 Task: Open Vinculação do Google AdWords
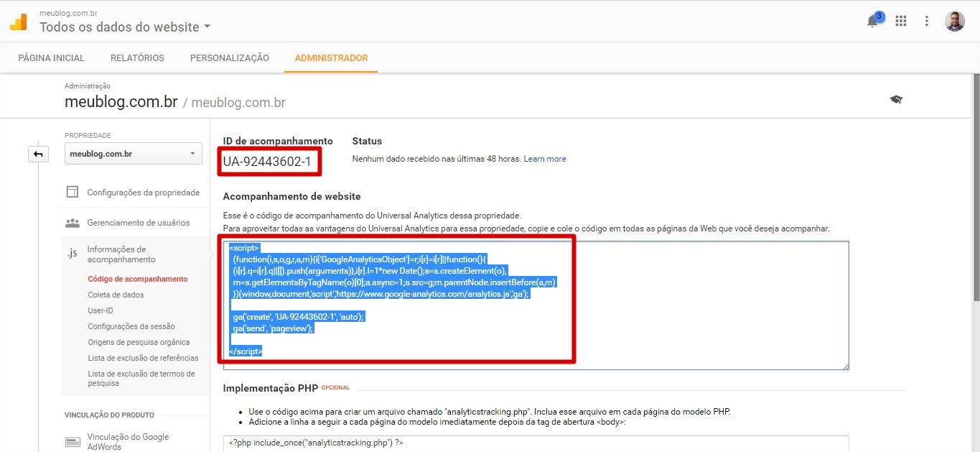coord(128,441)
